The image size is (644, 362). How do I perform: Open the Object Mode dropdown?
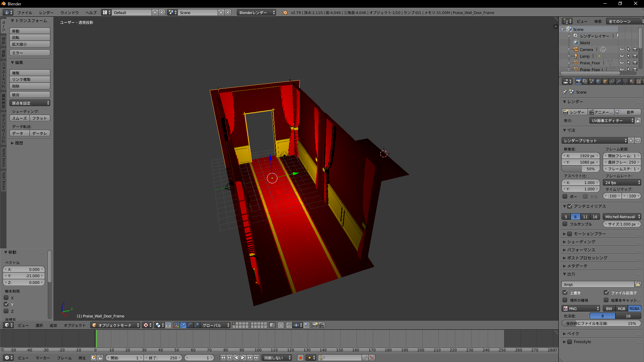pos(115,325)
